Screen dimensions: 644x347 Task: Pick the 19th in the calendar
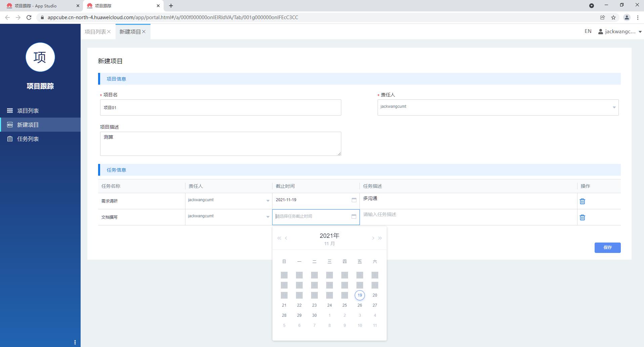tap(359, 295)
